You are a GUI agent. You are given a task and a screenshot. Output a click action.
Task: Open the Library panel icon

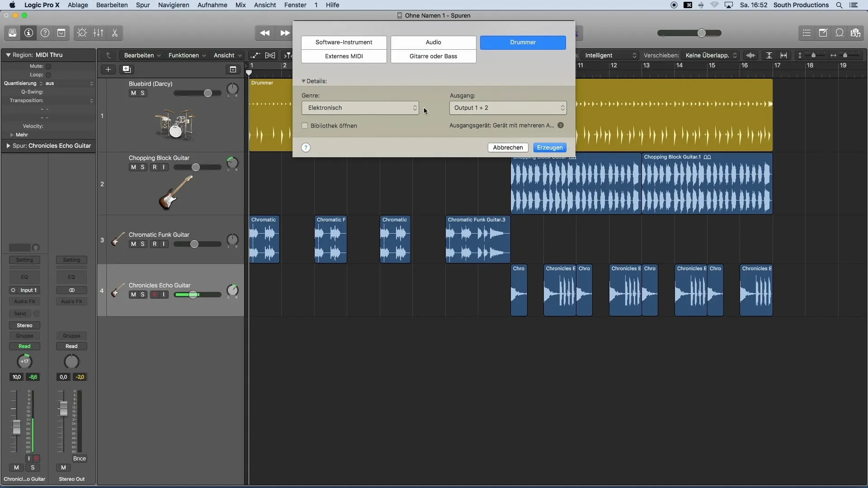point(12,33)
